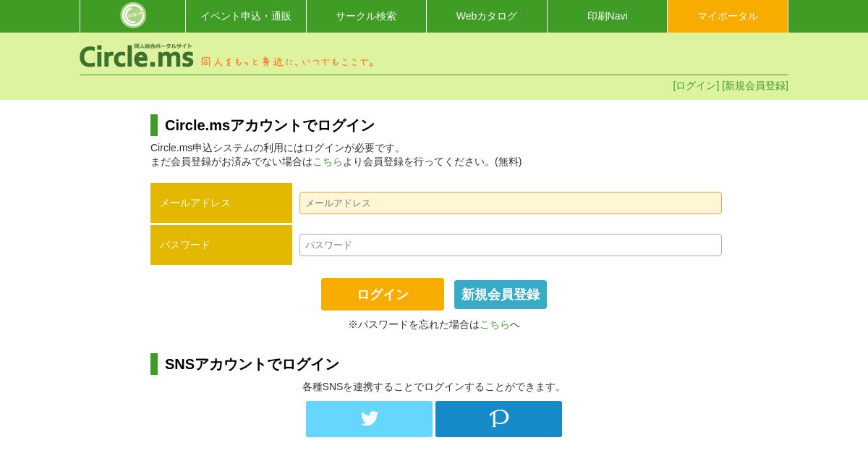Follow こちら link for forgotten password

(x=495, y=324)
